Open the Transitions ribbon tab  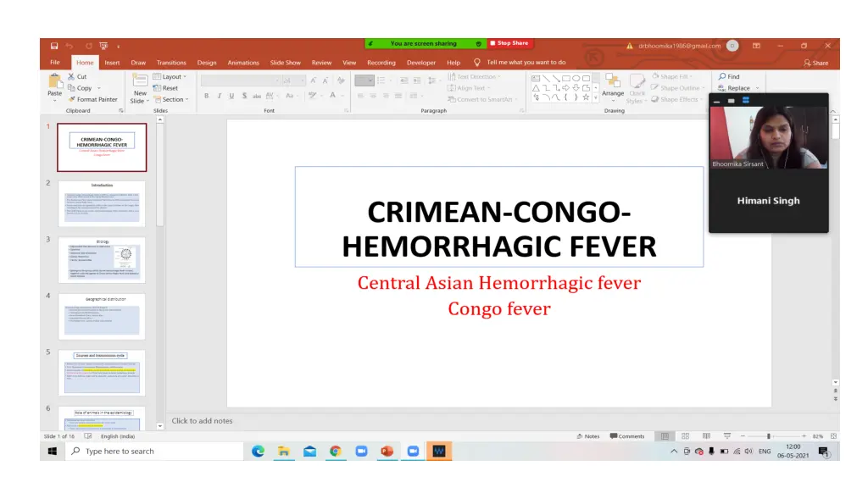[171, 62]
